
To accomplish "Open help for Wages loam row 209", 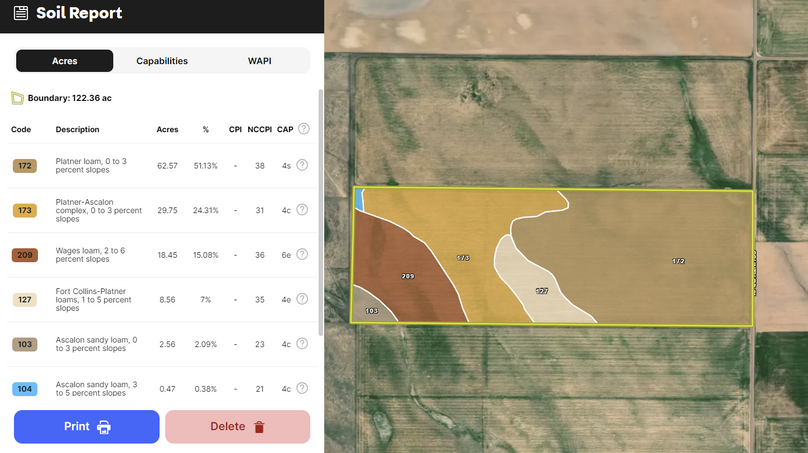I will [302, 254].
